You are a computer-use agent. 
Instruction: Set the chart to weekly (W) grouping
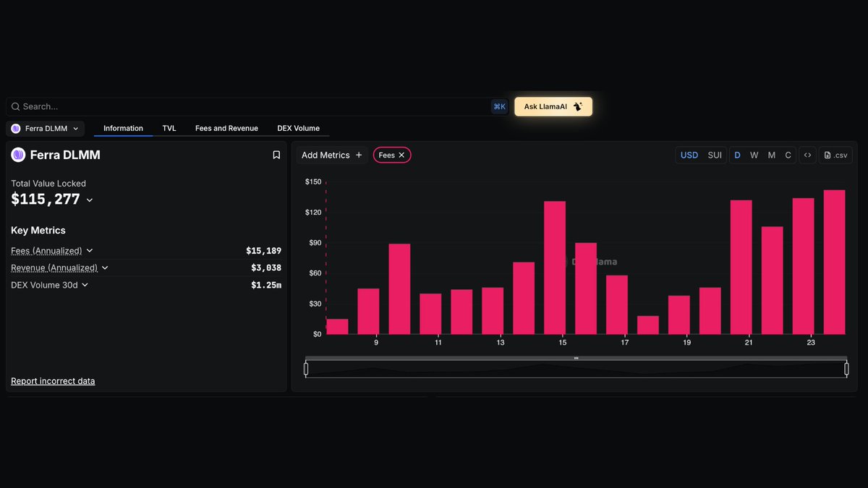pyautogui.click(x=754, y=155)
